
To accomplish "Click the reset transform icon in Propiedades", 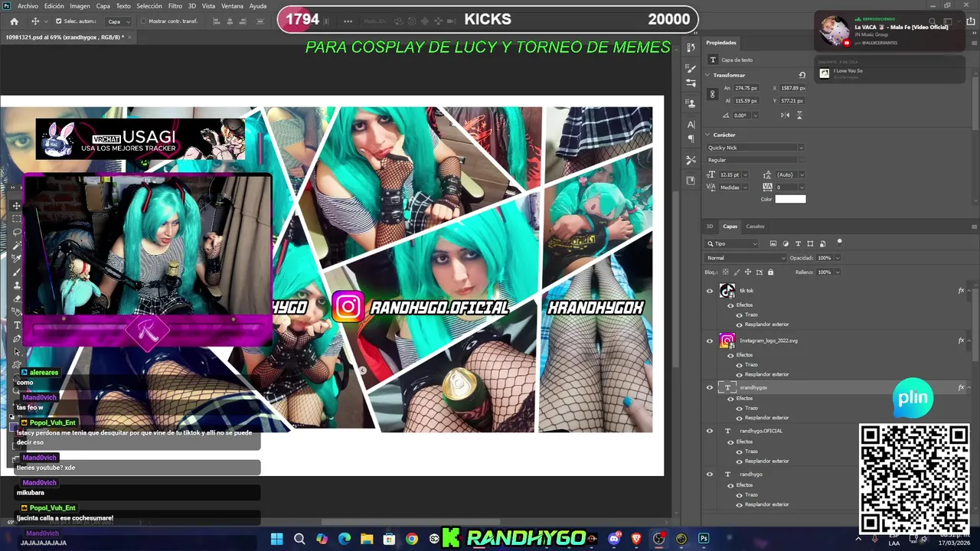I will [802, 75].
